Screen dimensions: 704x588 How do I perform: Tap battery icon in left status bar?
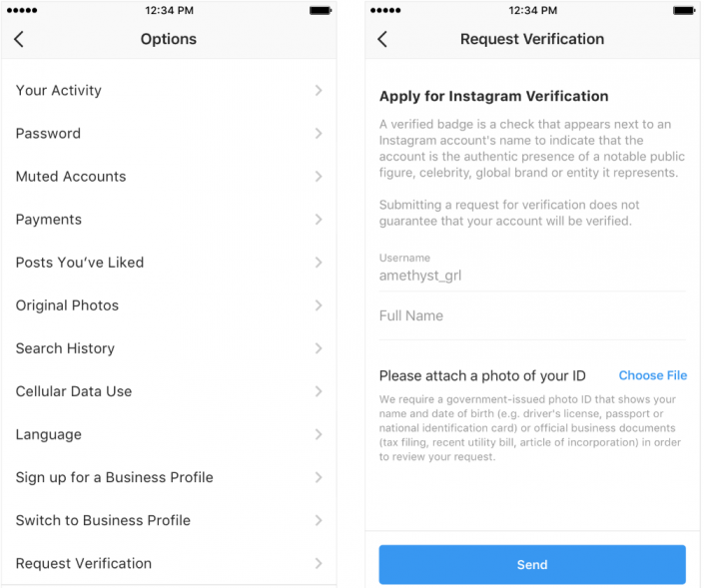coord(320,10)
